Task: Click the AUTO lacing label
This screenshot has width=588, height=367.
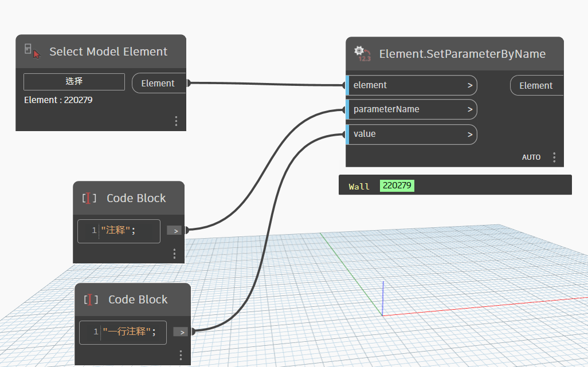Action: tap(531, 157)
